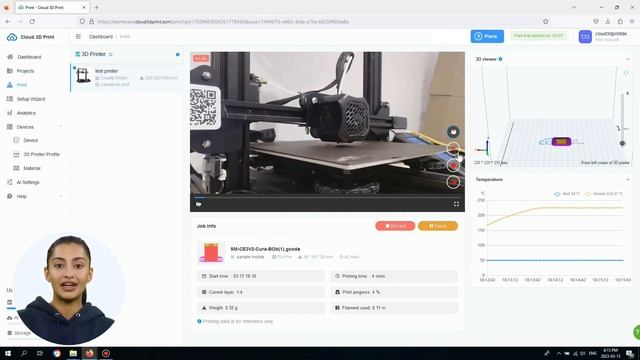The image size is (640, 360).
Task: Click the video player play icon
Action: point(199,204)
